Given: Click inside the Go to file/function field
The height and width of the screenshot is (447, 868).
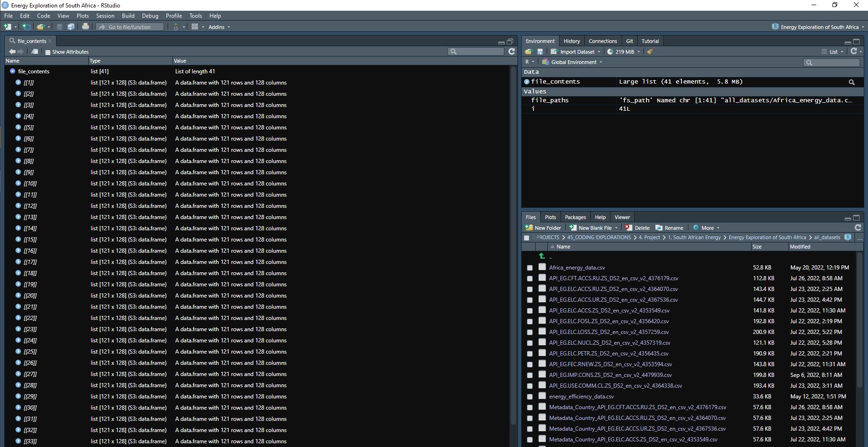Looking at the screenshot, I should click(x=129, y=27).
